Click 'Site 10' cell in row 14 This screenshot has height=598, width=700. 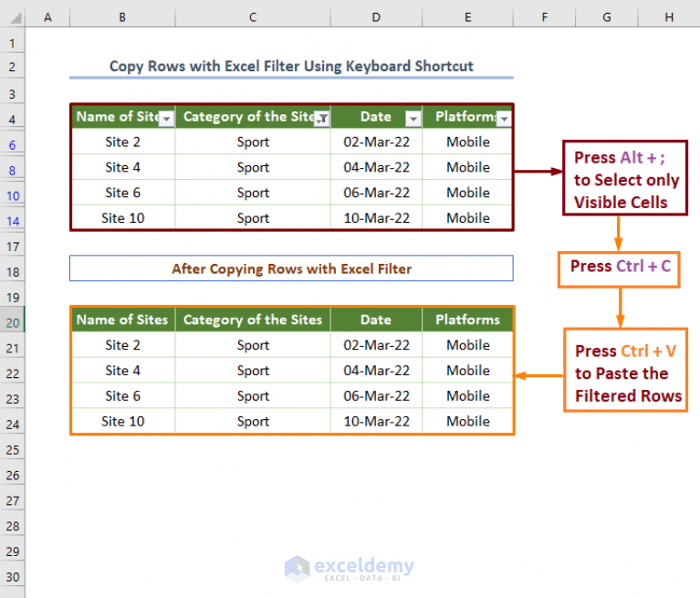[123, 218]
